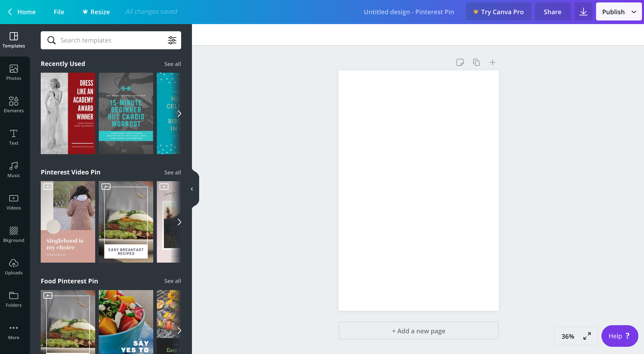
Task: Select the teal birthday template thumbnail
Action: pyautogui.click(x=169, y=113)
